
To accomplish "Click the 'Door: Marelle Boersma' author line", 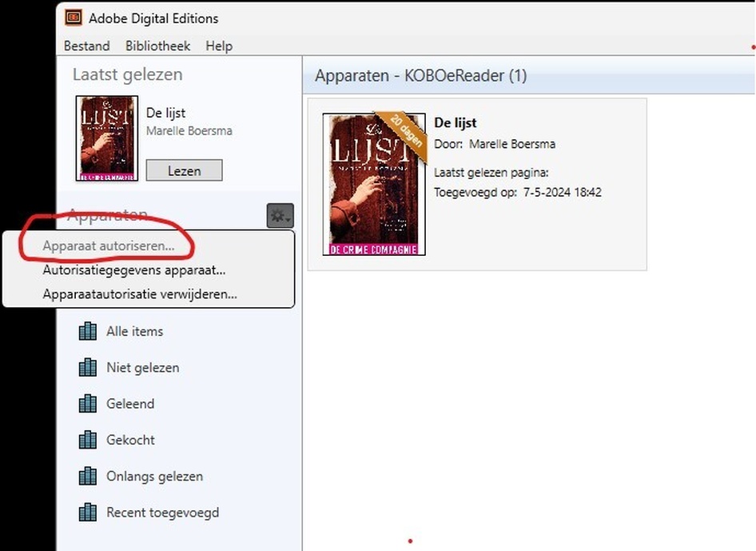I will tap(495, 144).
